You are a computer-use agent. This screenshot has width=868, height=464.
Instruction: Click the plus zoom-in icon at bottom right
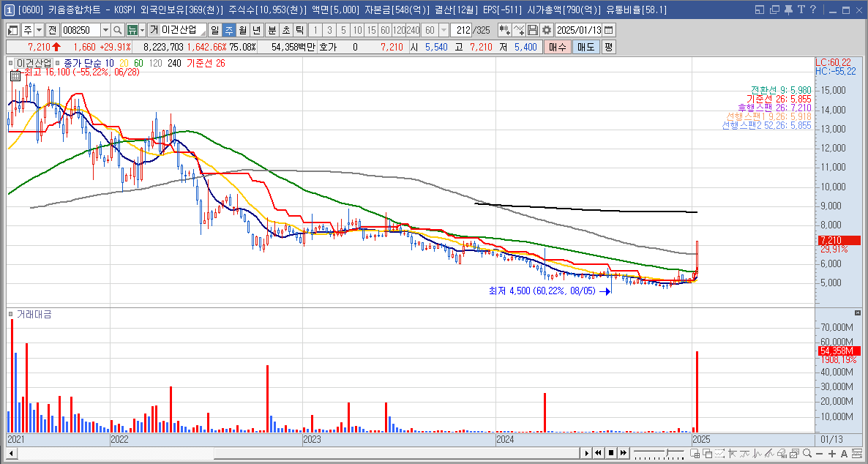(832, 453)
